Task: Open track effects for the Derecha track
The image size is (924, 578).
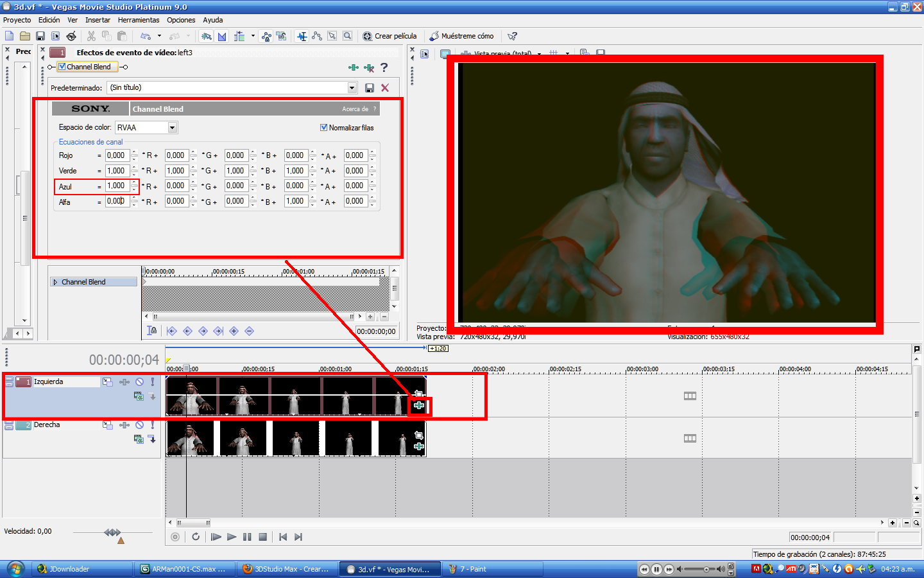Action: 124,425
